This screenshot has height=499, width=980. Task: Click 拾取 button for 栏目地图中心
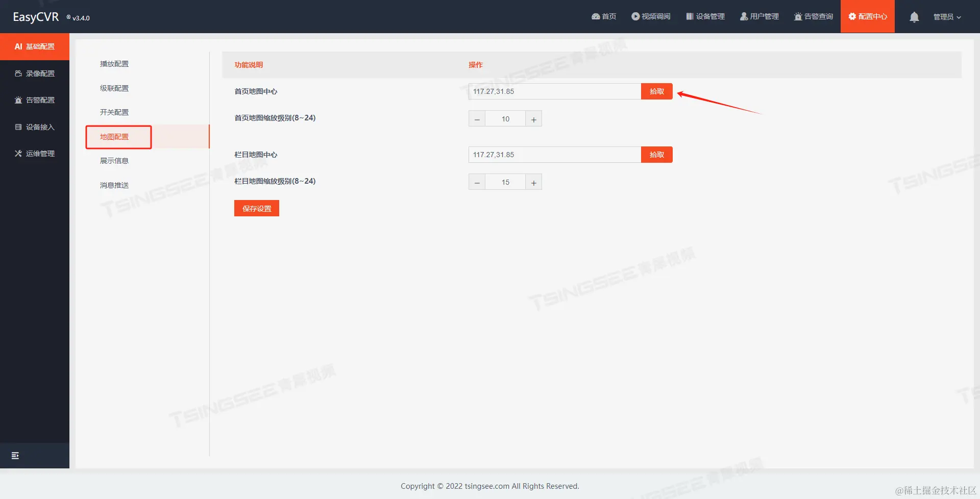(x=657, y=155)
